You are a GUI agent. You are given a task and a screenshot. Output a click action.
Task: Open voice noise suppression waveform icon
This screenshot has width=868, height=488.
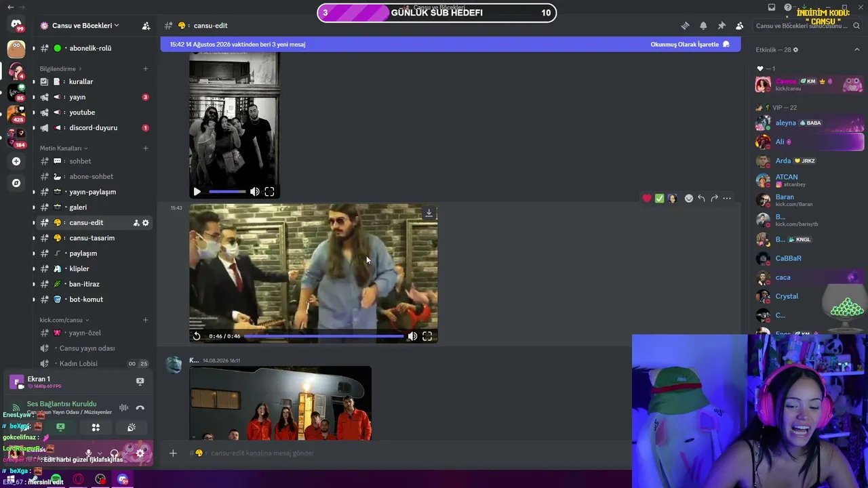point(123,407)
